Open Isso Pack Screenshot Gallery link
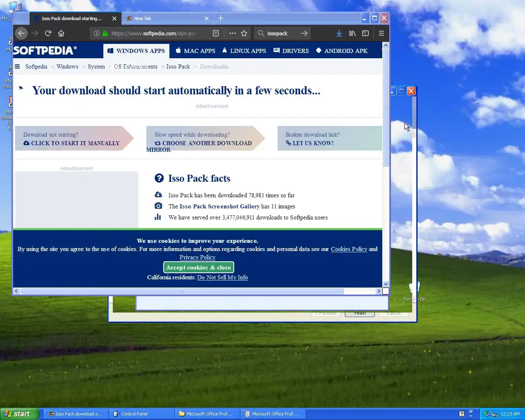The image size is (525, 420). point(219,206)
